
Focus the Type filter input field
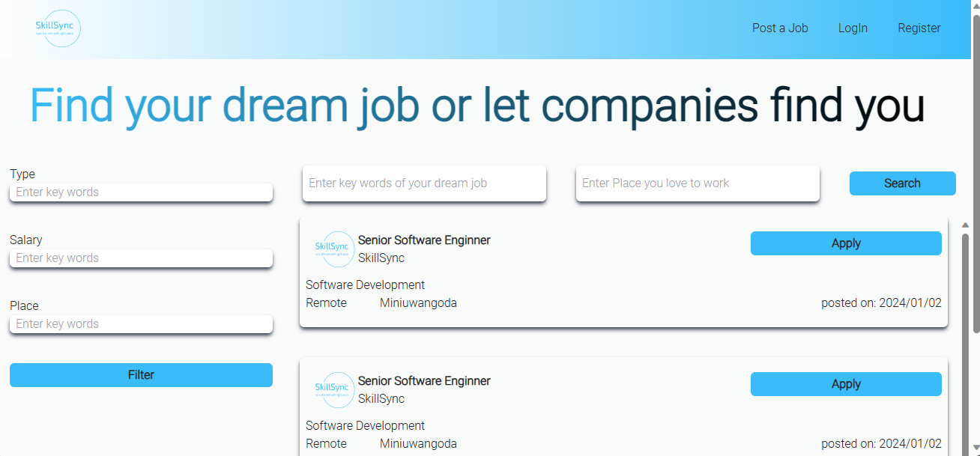141,192
